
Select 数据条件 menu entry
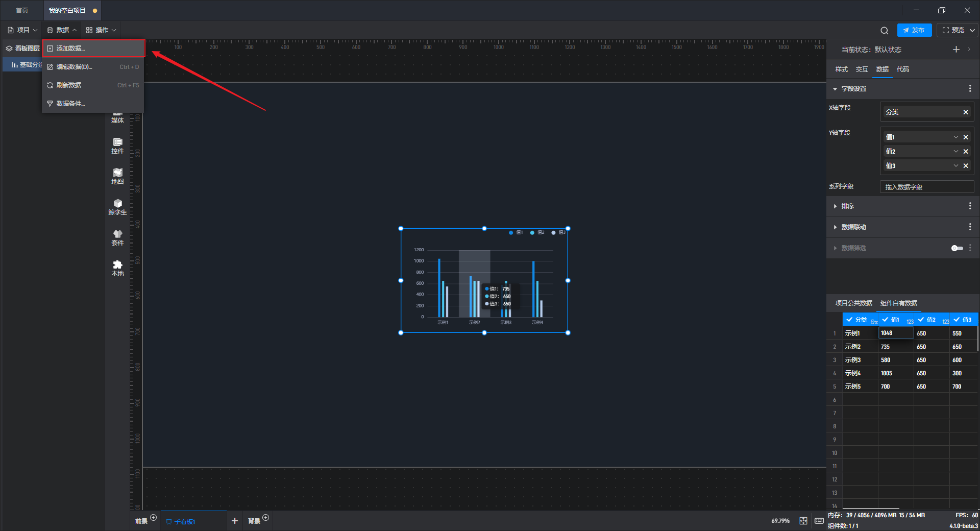[93, 104]
